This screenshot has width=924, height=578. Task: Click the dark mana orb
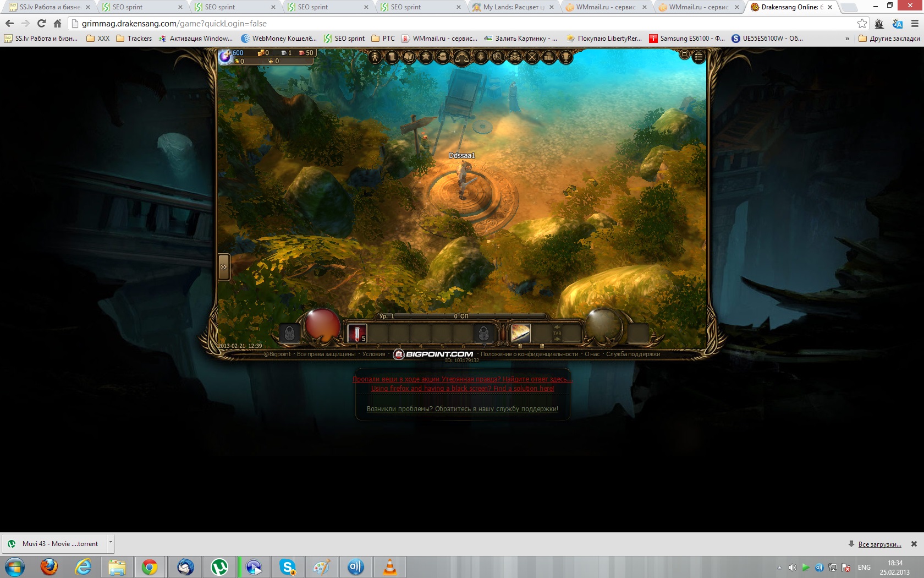pos(603,325)
